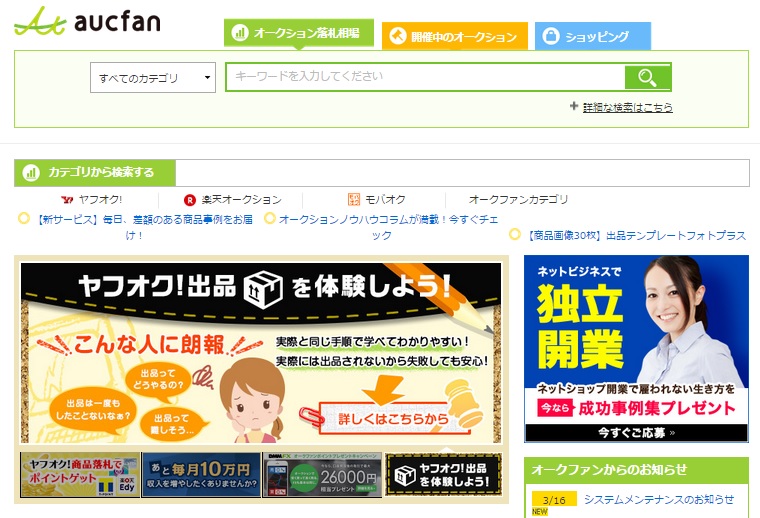Open the ショッピング tab
760x518 pixels.
click(x=593, y=36)
